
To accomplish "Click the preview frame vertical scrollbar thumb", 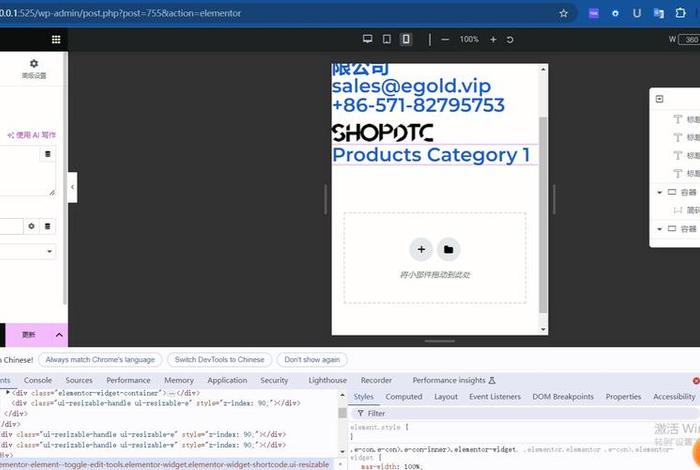I will click(x=543, y=214).
